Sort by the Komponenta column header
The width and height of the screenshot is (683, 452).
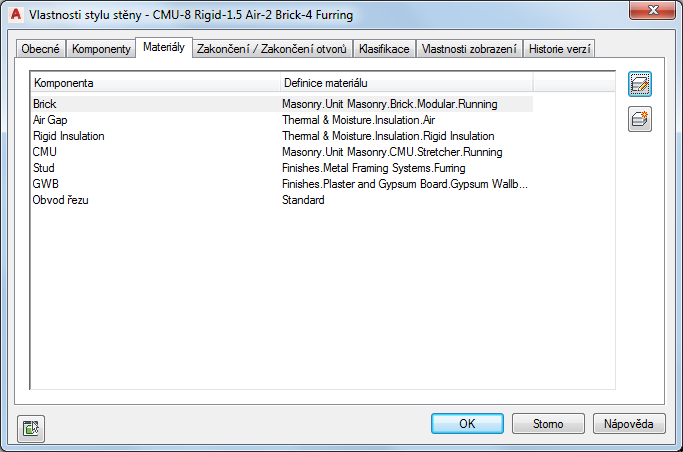click(x=155, y=82)
